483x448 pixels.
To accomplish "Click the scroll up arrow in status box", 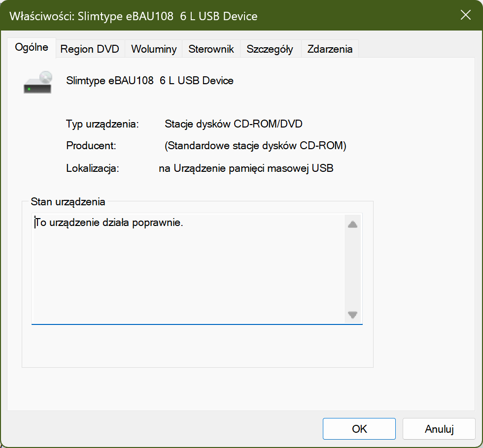I will click(x=352, y=225).
